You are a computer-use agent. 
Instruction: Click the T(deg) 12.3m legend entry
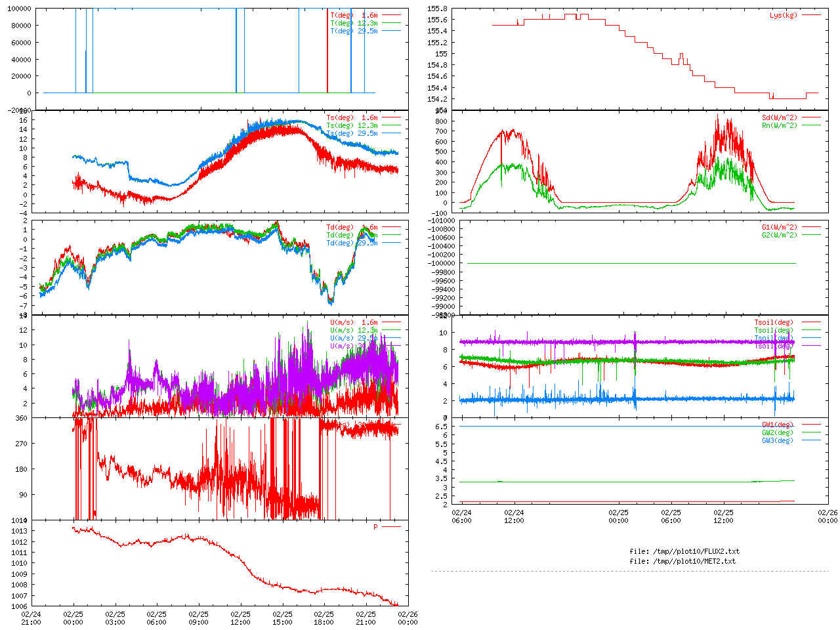[x=354, y=23]
